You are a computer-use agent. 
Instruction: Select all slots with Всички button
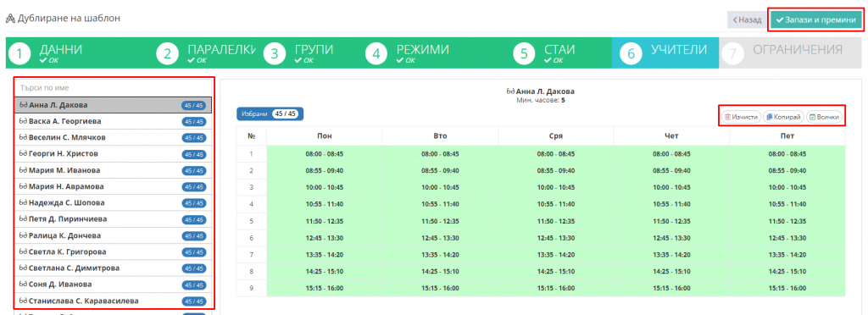[x=824, y=117]
